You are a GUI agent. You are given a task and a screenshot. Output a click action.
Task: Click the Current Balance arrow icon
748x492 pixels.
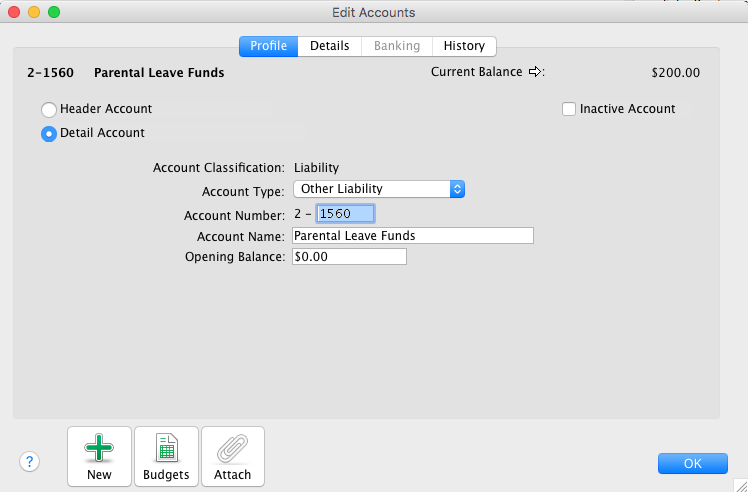point(535,72)
